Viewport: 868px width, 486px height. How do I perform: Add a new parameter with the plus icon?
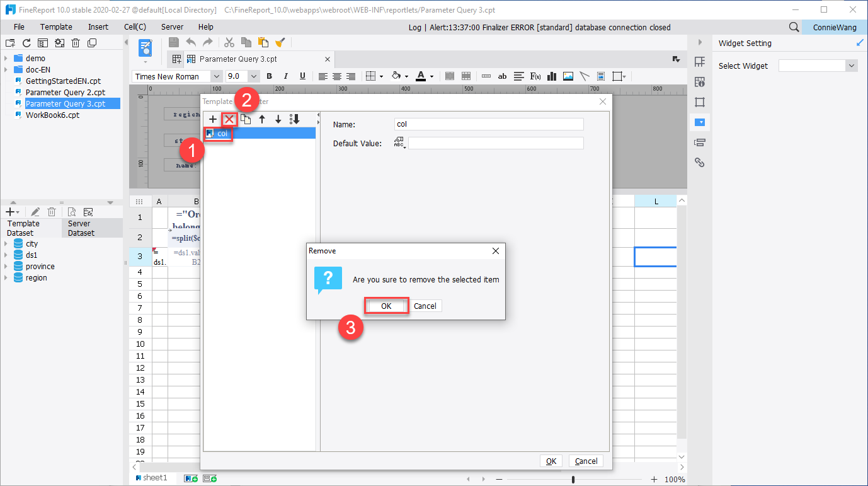click(x=212, y=119)
